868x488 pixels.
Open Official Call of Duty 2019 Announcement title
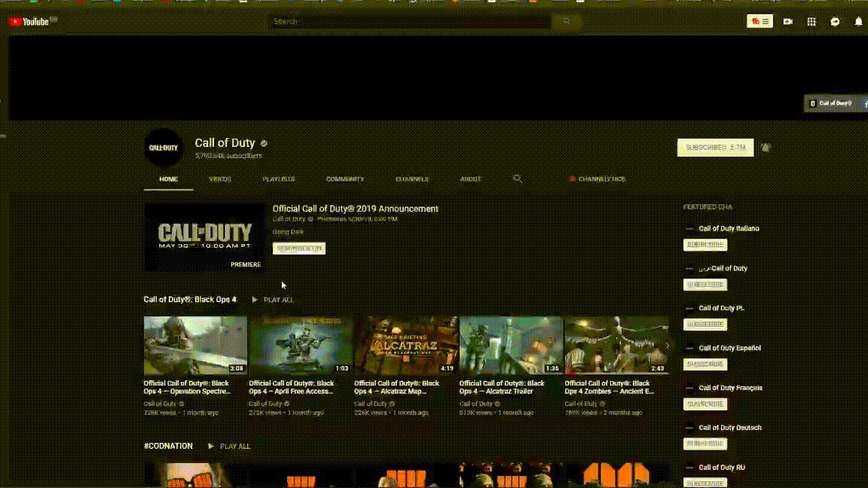[x=355, y=209]
